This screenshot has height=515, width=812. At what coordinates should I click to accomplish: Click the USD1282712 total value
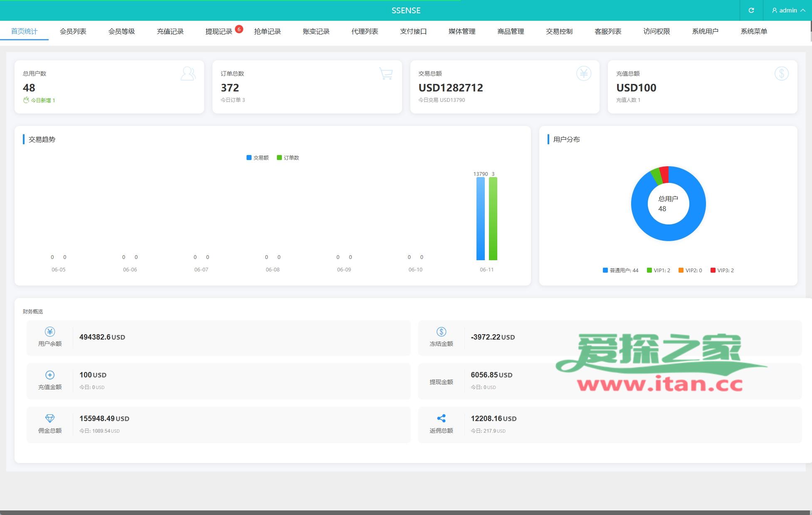(x=451, y=88)
